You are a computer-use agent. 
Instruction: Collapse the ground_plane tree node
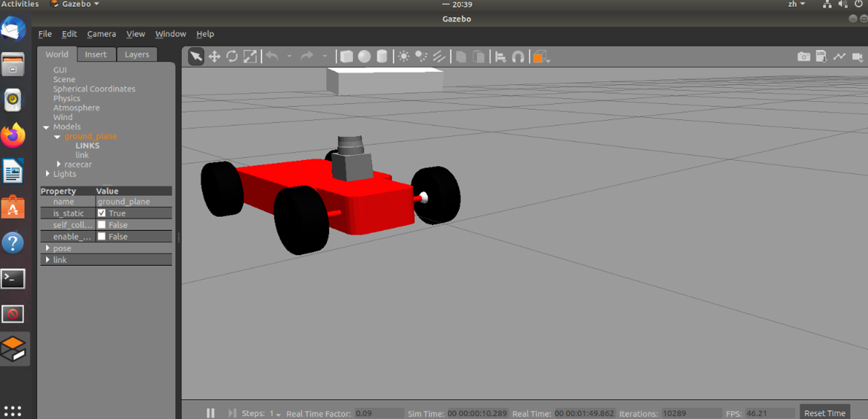[57, 137]
